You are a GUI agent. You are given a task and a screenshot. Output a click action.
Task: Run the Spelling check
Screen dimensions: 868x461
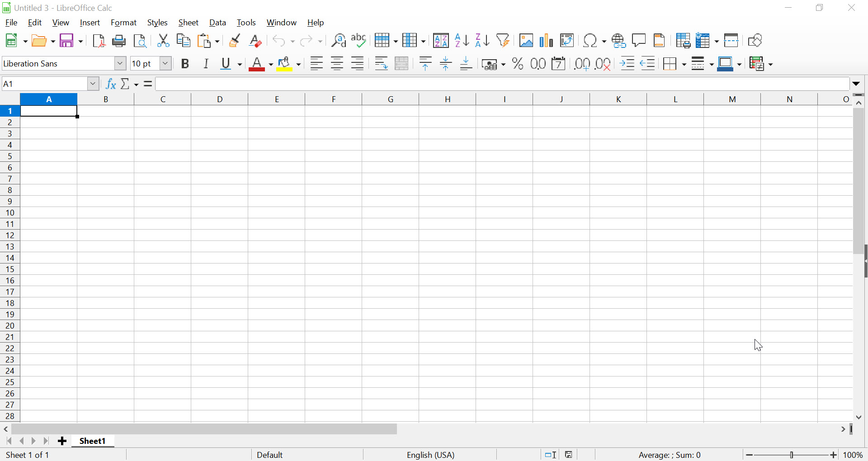point(359,41)
